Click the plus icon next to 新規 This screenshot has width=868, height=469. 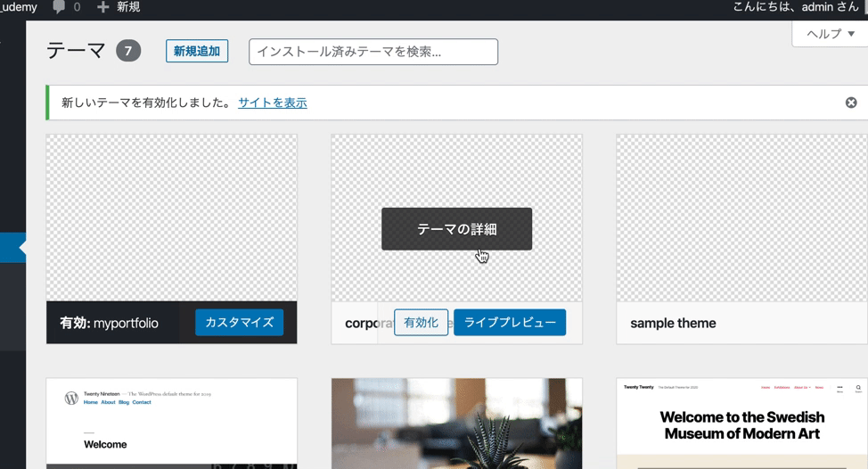[x=103, y=6]
